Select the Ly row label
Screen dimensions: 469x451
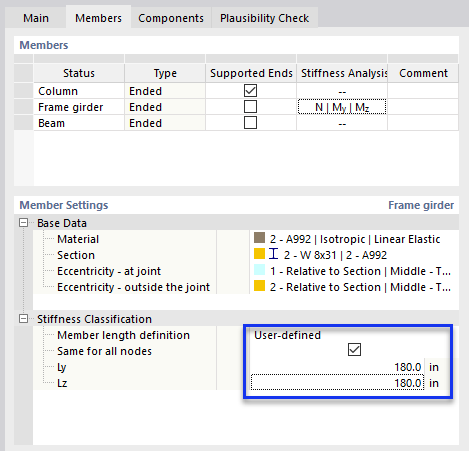(62, 367)
